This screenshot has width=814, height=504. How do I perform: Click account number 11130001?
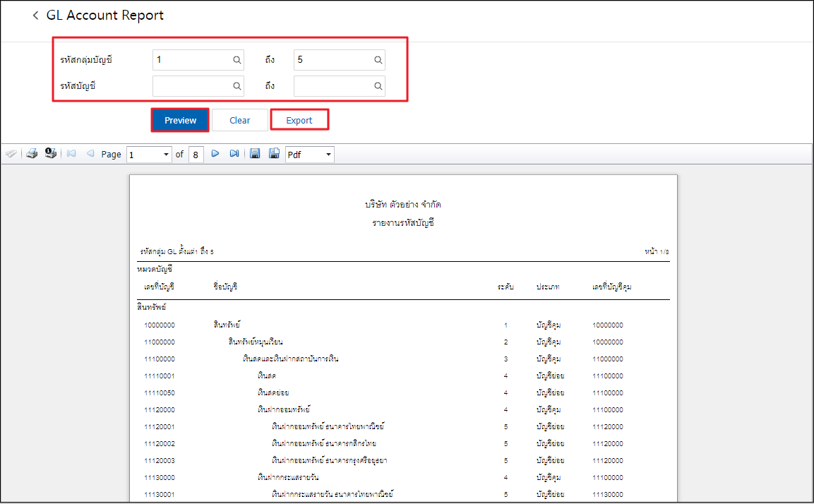(160, 495)
